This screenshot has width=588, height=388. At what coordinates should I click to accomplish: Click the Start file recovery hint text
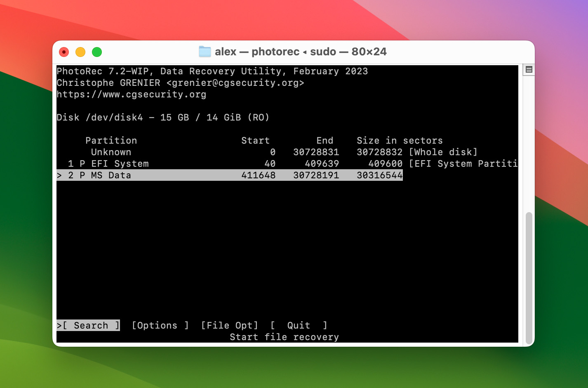(285, 337)
